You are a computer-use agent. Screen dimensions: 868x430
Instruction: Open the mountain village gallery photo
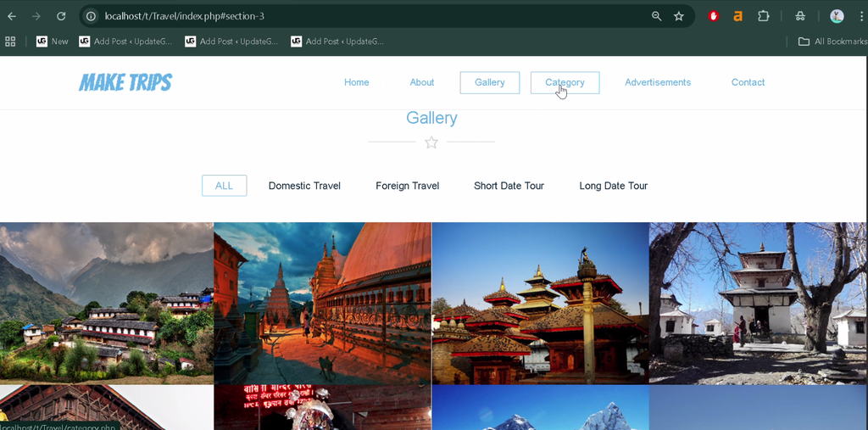tap(107, 303)
